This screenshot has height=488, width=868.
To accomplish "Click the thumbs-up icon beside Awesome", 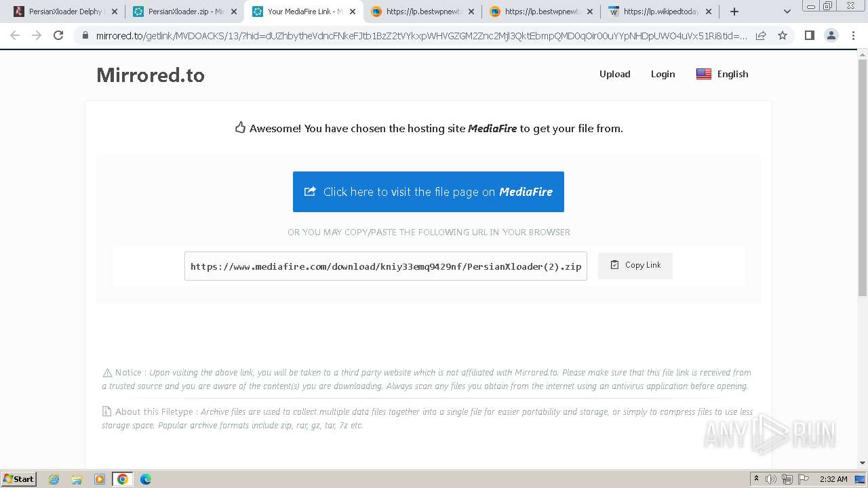I will click(x=240, y=127).
